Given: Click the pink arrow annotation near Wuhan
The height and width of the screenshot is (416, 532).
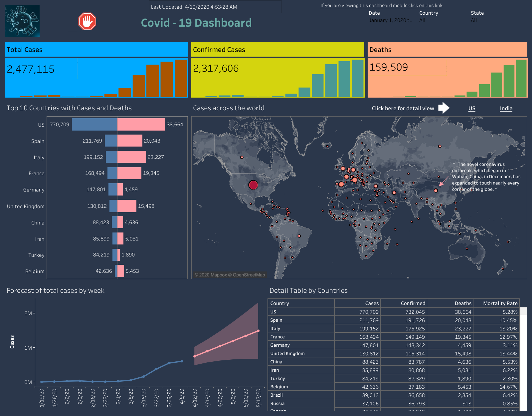Looking at the screenshot, I should [x=443, y=182].
